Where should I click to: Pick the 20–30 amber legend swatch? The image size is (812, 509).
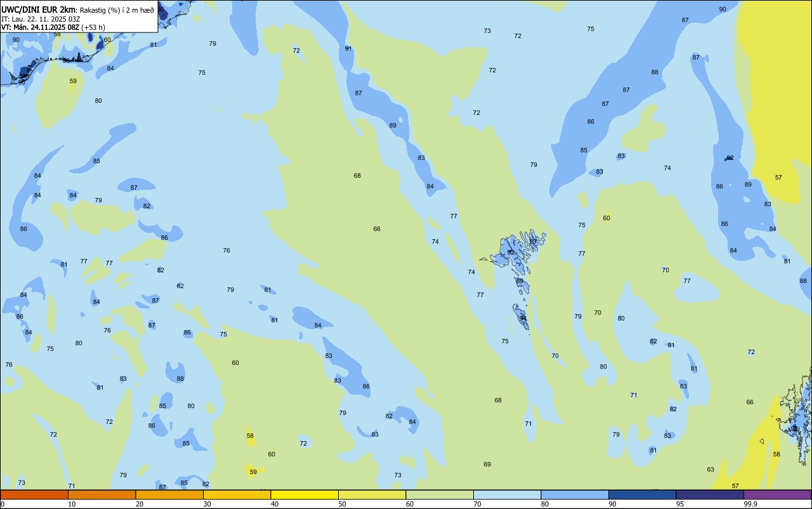[x=169, y=494]
